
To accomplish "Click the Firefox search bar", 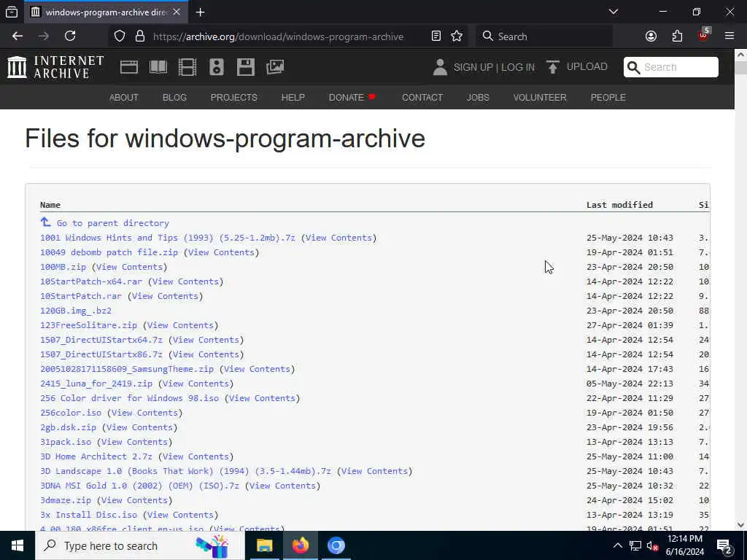I will coord(543,36).
